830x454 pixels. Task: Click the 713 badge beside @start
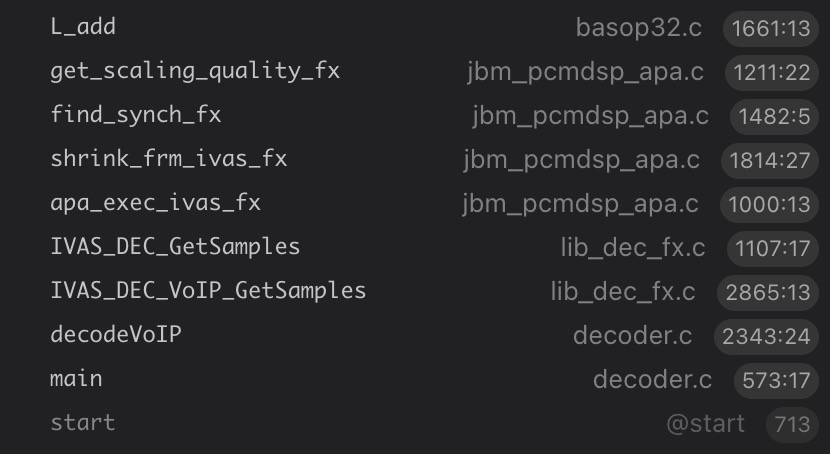coord(792,424)
